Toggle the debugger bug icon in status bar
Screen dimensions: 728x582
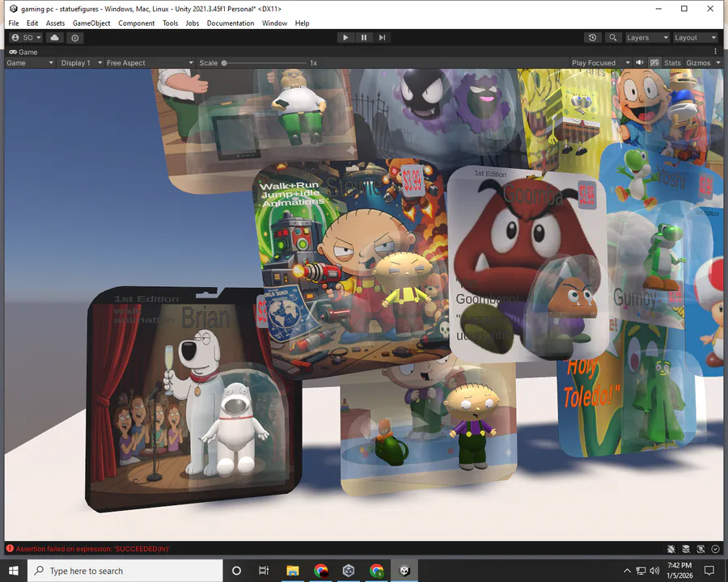tap(671, 549)
